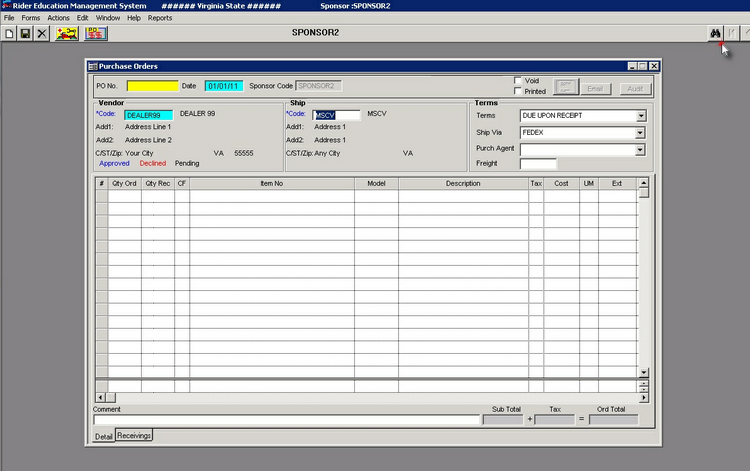Open the motorcycle rider toolbar icon
Viewport: 750px width, 471px height.
click(x=68, y=33)
